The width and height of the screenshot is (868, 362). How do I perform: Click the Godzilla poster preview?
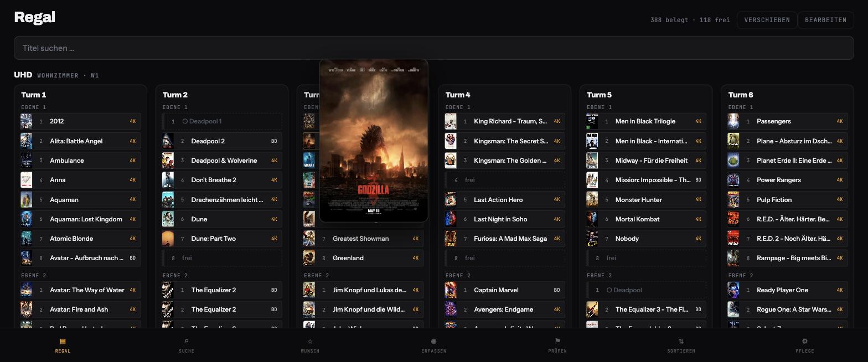[x=374, y=141]
